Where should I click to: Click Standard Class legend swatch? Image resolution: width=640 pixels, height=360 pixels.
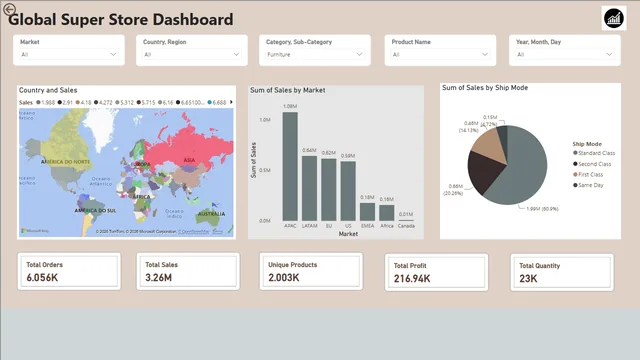click(x=575, y=153)
